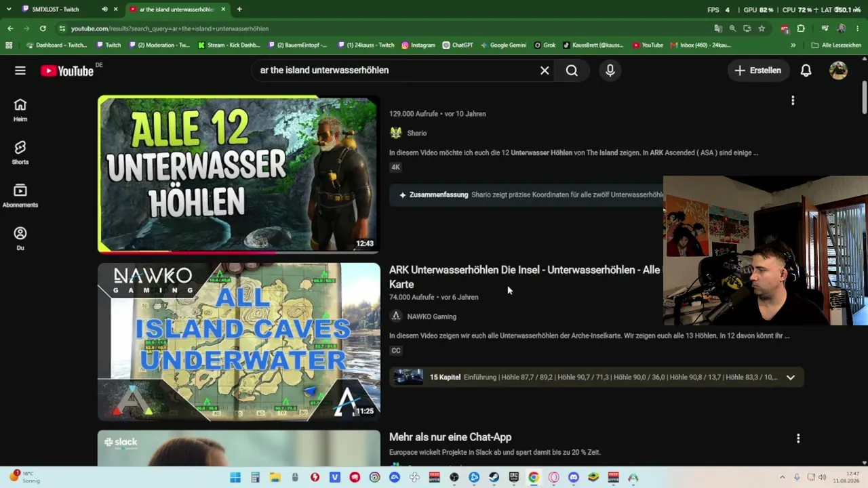Image resolution: width=868 pixels, height=488 pixels.
Task: Open the YouTube account avatar menu
Action: [839, 70]
